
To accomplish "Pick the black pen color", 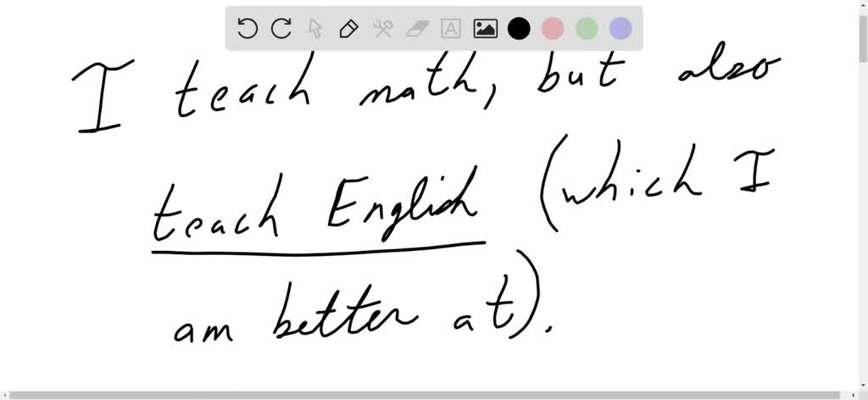I will (519, 28).
